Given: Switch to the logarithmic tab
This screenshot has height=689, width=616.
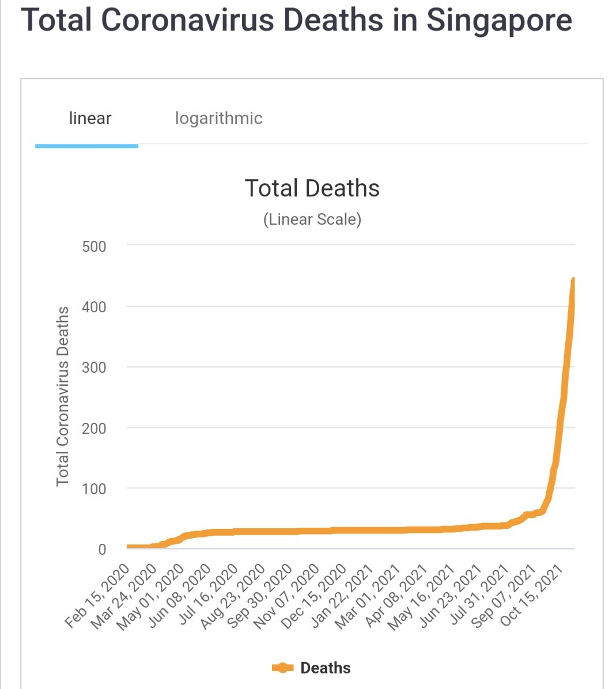Looking at the screenshot, I should point(218,118).
